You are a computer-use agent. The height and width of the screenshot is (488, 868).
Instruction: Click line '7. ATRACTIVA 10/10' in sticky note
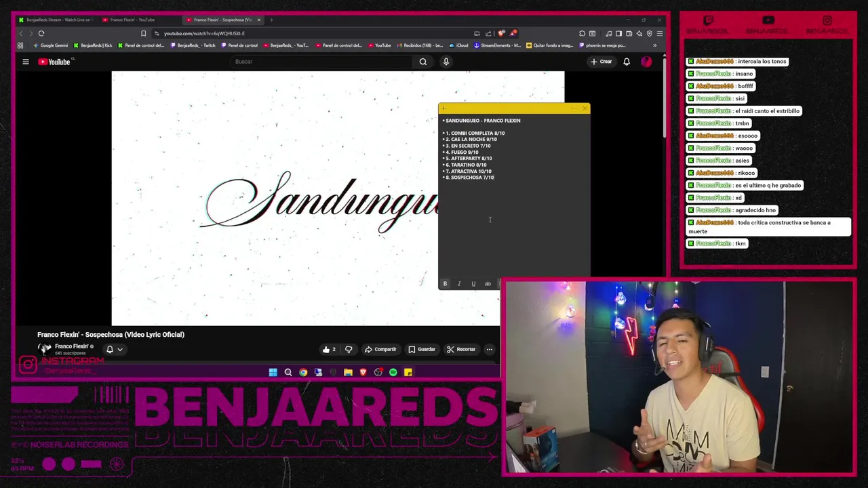click(x=469, y=171)
